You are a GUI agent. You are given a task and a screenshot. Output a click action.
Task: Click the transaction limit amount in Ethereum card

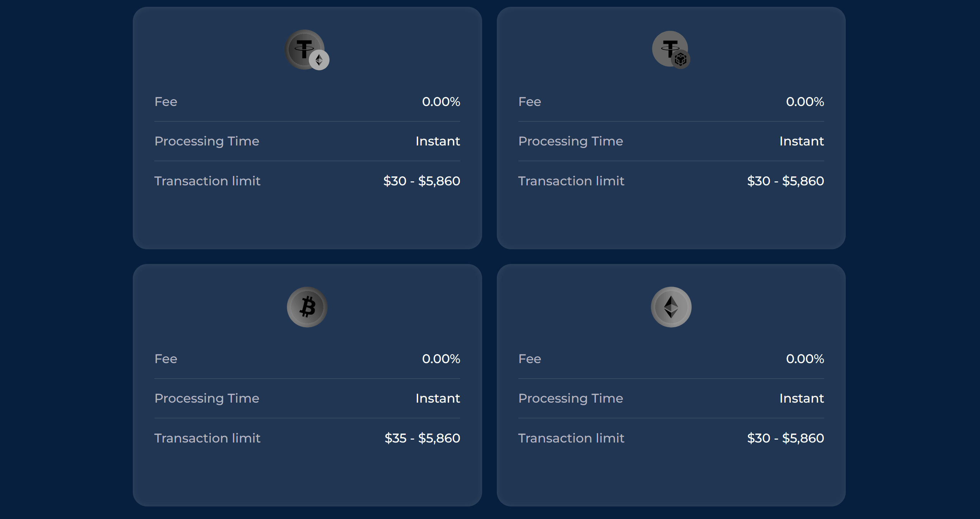(785, 438)
